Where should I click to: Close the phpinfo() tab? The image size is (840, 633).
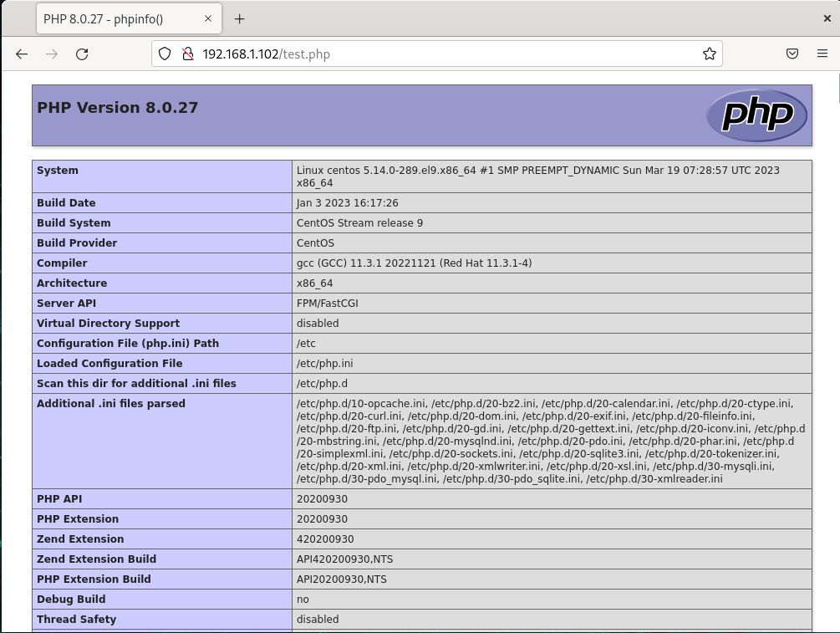click(x=208, y=18)
